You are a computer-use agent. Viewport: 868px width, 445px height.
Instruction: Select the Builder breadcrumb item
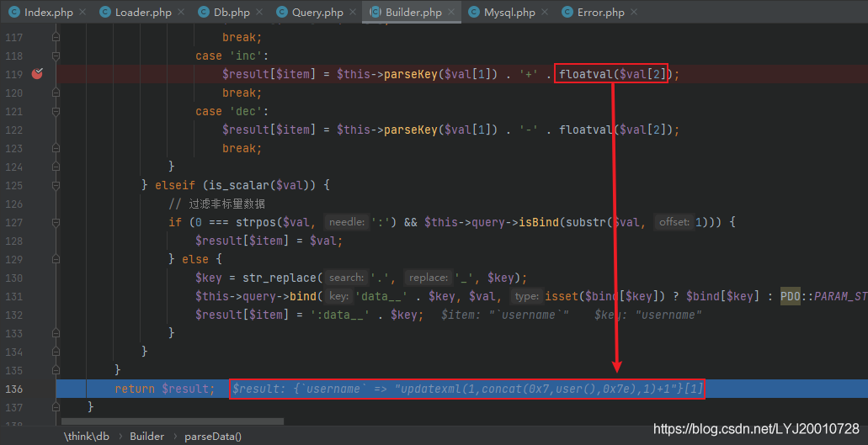click(x=146, y=436)
